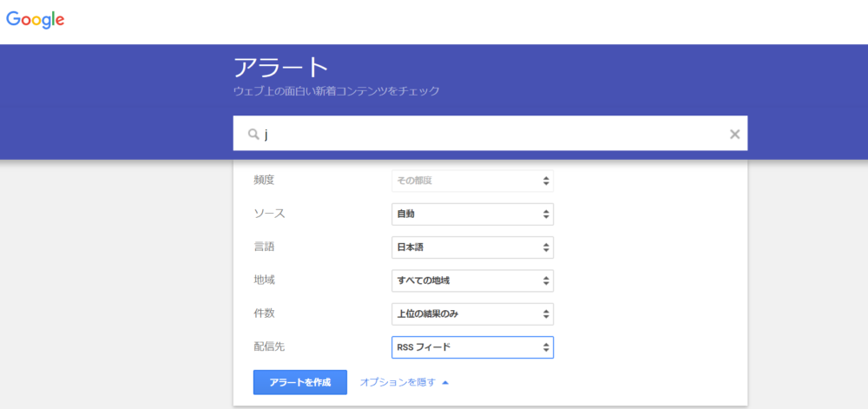Click the ソース row label

pyautogui.click(x=269, y=214)
